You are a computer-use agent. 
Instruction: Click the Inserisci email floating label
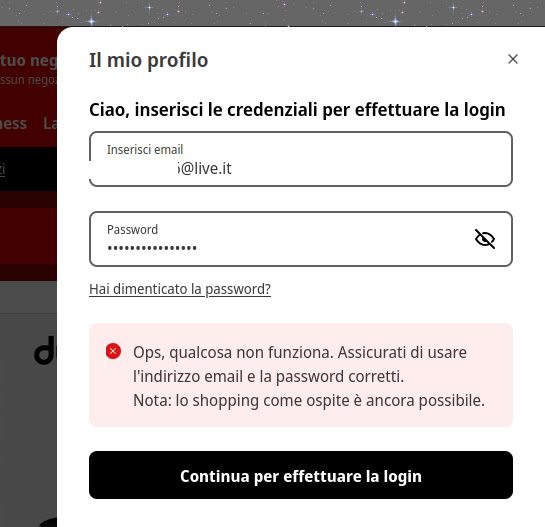[145, 150]
